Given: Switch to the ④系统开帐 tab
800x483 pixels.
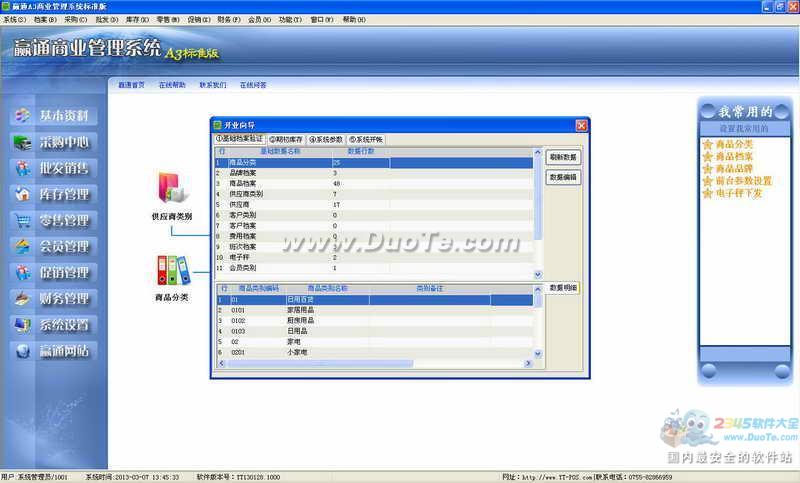Looking at the screenshot, I should [366, 140].
